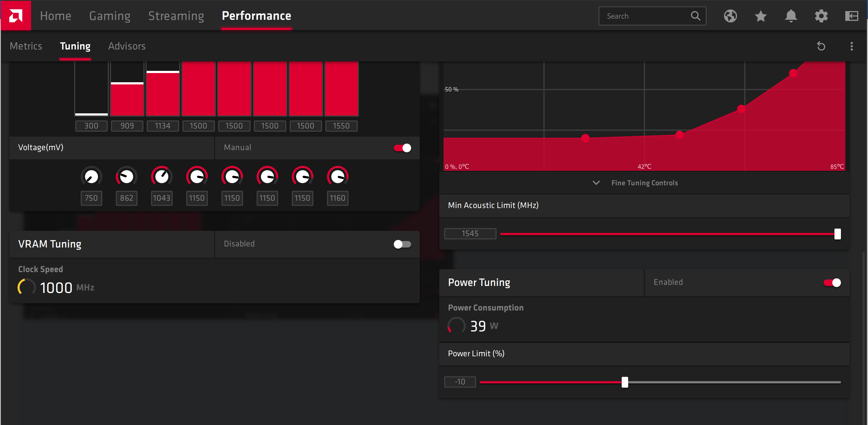868x425 pixels.
Task: Click the AMD logo icon
Action: (x=15, y=15)
